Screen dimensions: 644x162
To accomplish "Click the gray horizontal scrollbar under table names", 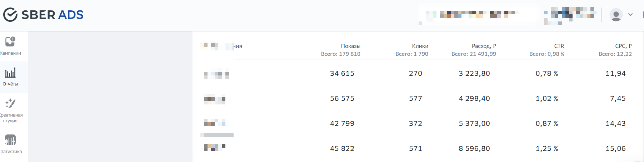I will coord(217,135).
